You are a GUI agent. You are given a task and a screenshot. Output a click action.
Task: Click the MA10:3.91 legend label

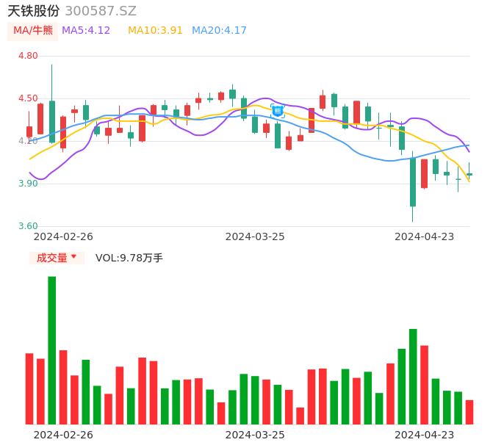(x=155, y=31)
